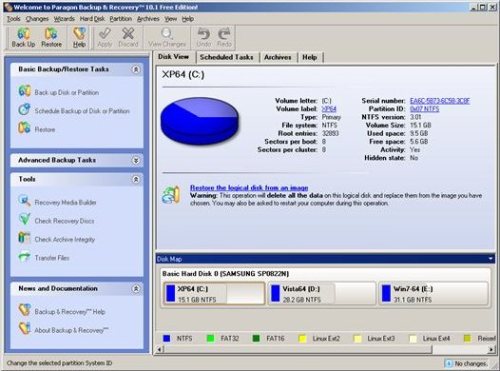
Task: Collapse the News and Documentation panel
Action: tap(136, 289)
